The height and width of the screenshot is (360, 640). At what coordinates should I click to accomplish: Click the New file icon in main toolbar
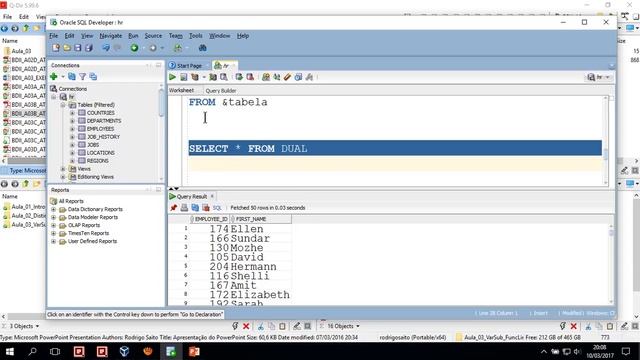[x=56, y=48]
